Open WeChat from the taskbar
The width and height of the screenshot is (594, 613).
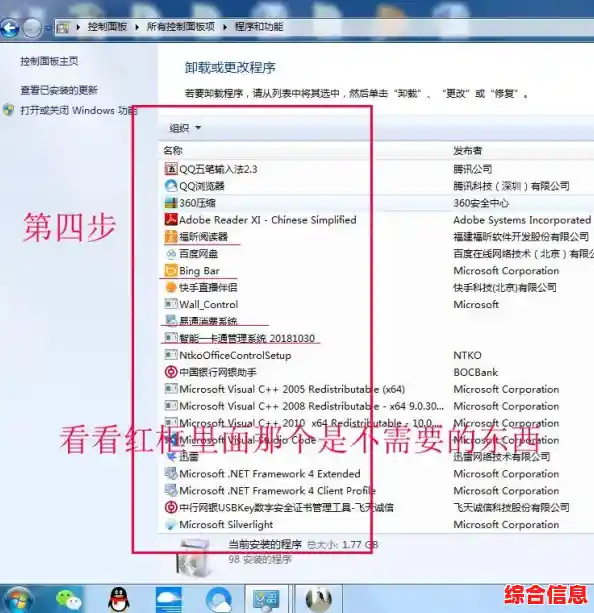68,600
